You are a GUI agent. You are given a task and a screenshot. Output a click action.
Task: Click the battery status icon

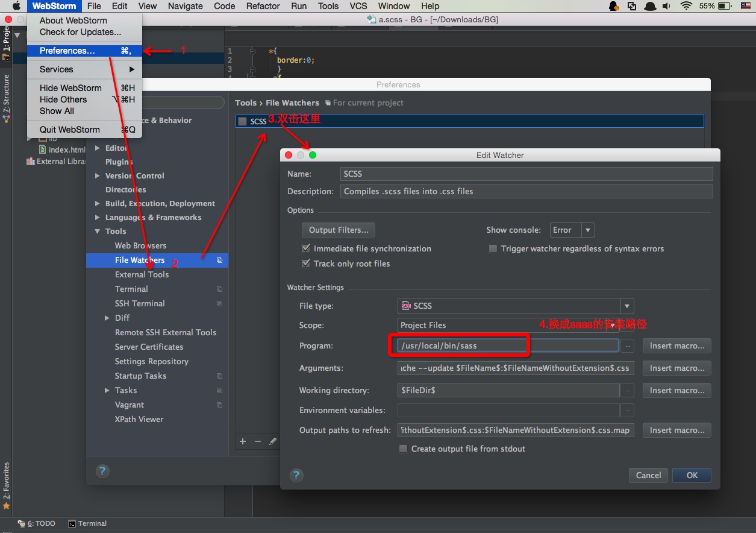(x=726, y=6)
